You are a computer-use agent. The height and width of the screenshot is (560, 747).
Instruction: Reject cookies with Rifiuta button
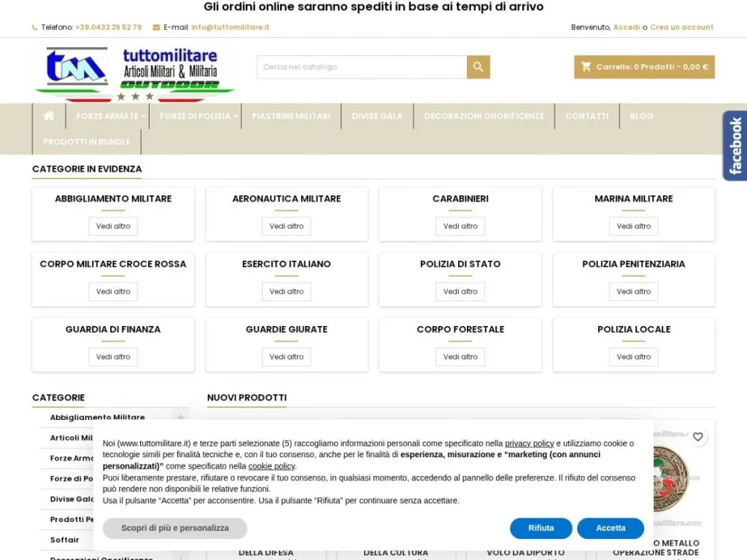541,528
